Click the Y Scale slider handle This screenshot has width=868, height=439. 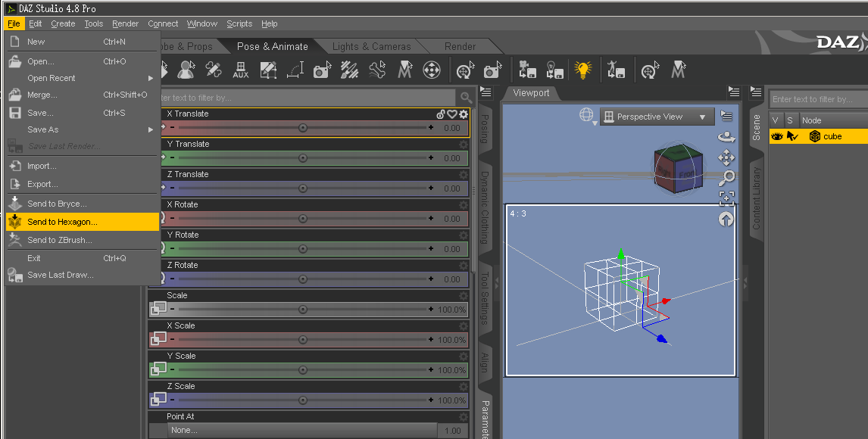click(303, 369)
